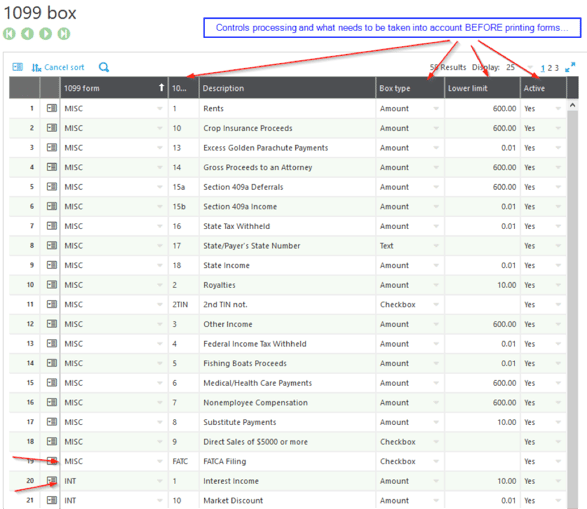Open detail form icon for Market Discount row
Screen dimensions: 587x509
52,500
